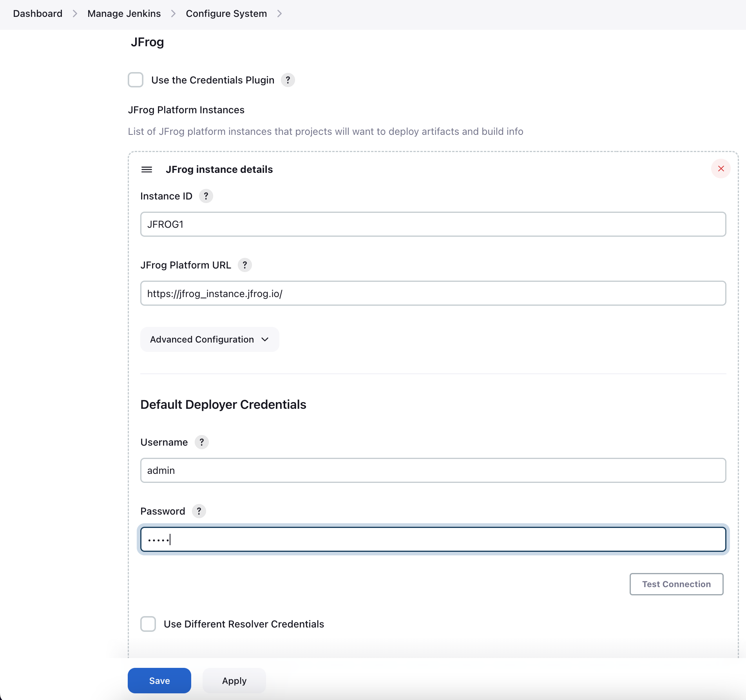
Task: Click the Default Deployer Credentials heading
Action: pos(223,404)
